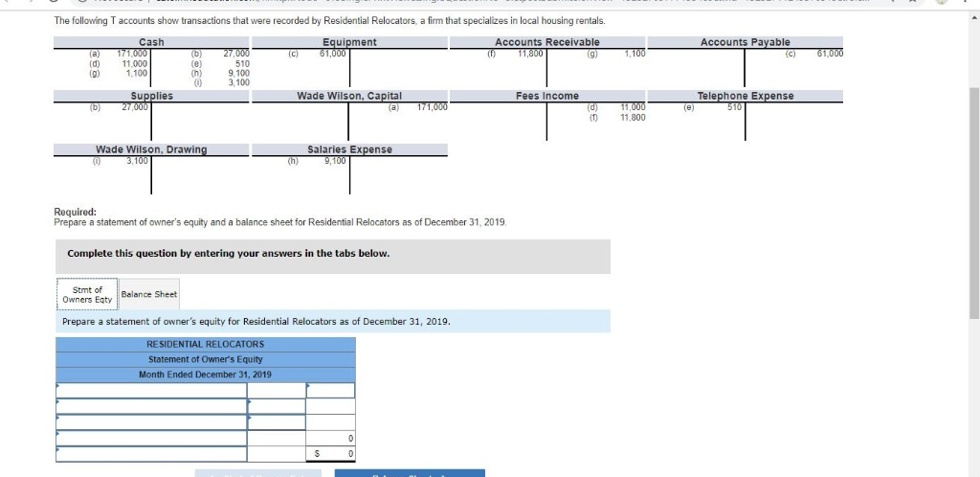Click the 9,100 credit in Cash account

coord(238,73)
